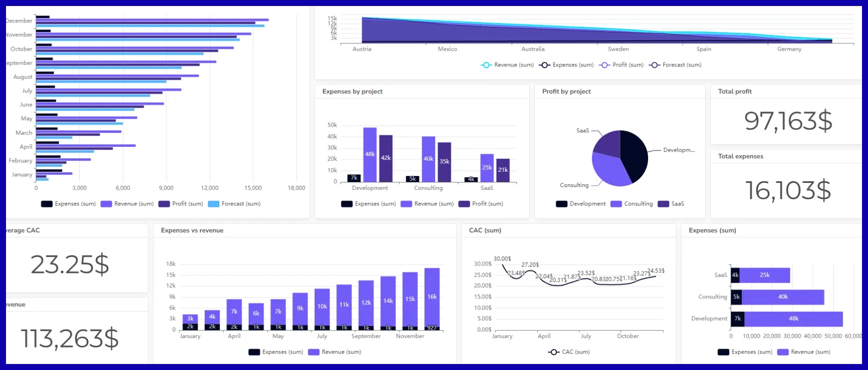Click the average CAC 23.25$ figure

click(x=70, y=265)
